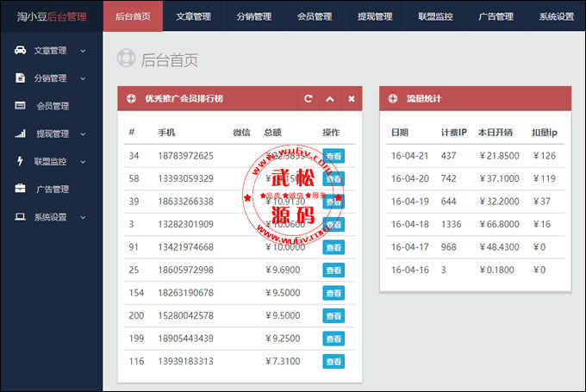Click 查看 for member 13939183313
The height and width of the screenshot is (392, 586).
(x=334, y=361)
